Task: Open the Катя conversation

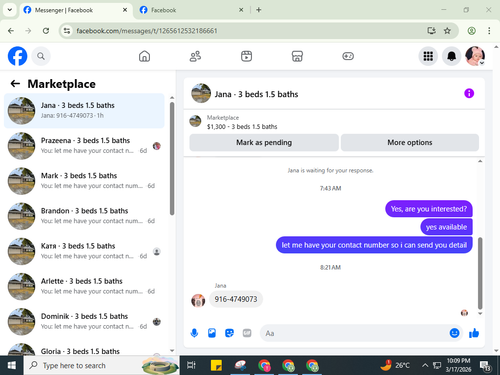Action: [84, 251]
